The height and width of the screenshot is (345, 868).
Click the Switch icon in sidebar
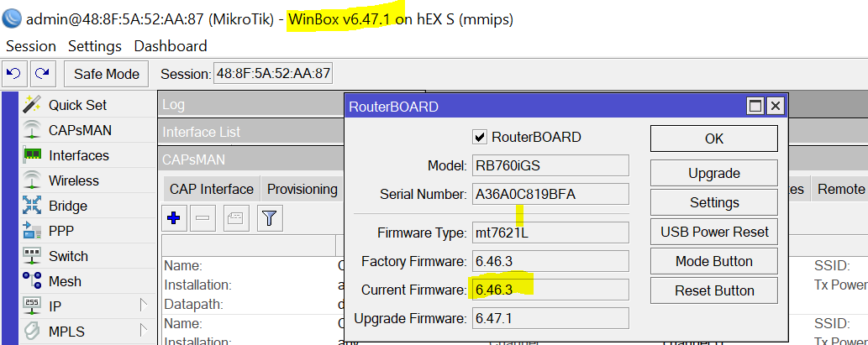32,256
